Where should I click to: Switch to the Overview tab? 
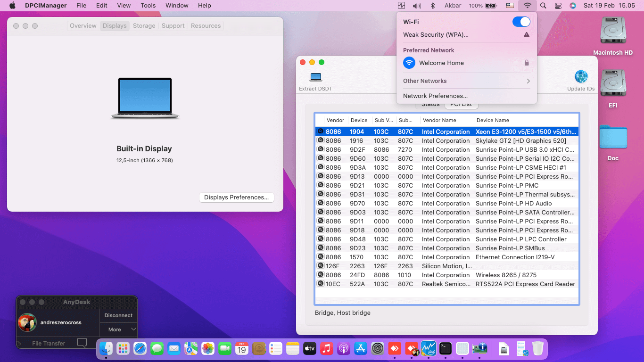(83, 26)
